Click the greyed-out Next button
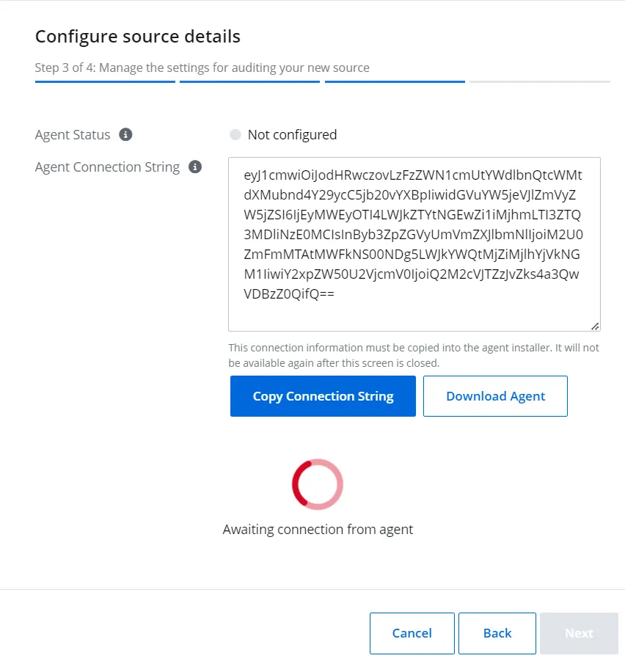This screenshot has height=672, width=625. (x=579, y=633)
